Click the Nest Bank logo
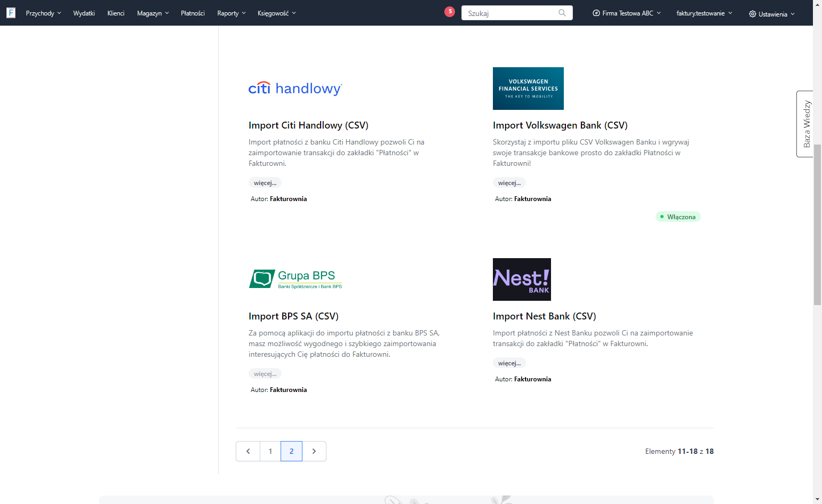Viewport: 822px width, 504px height. pyautogui.click(x=522, y=279)
